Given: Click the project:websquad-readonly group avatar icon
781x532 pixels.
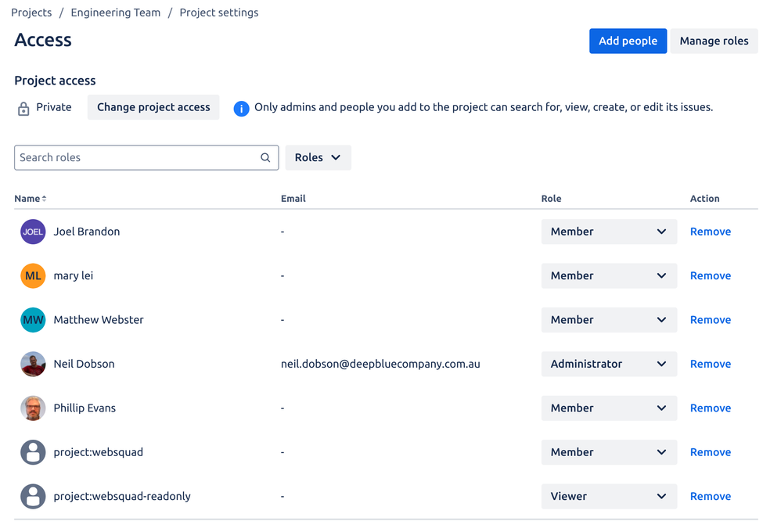Looking at the screenshot, I should point(33,496).
